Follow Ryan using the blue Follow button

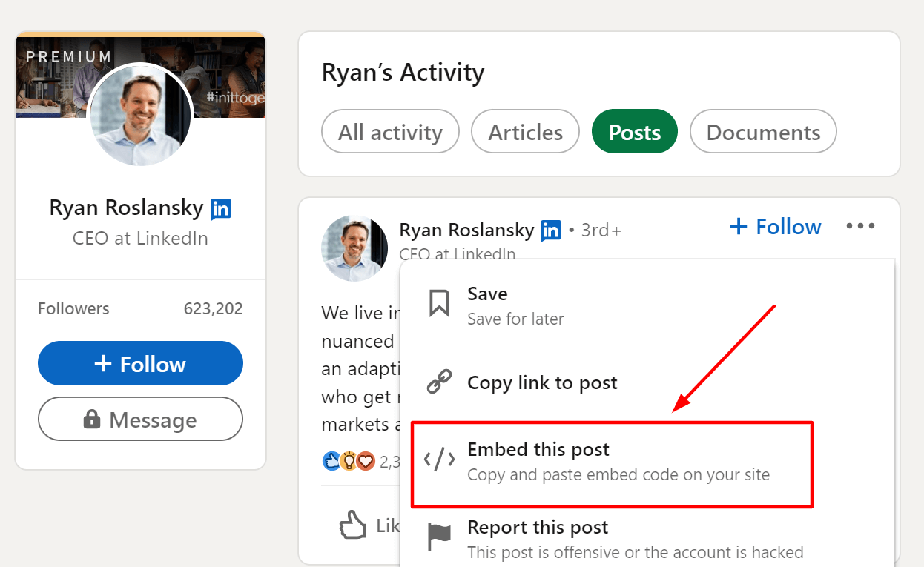140,363
